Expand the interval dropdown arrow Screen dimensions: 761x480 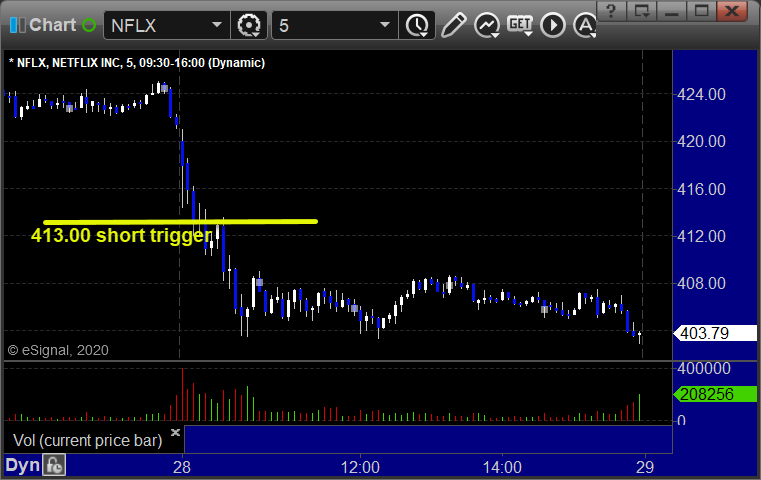coord(385,25)
